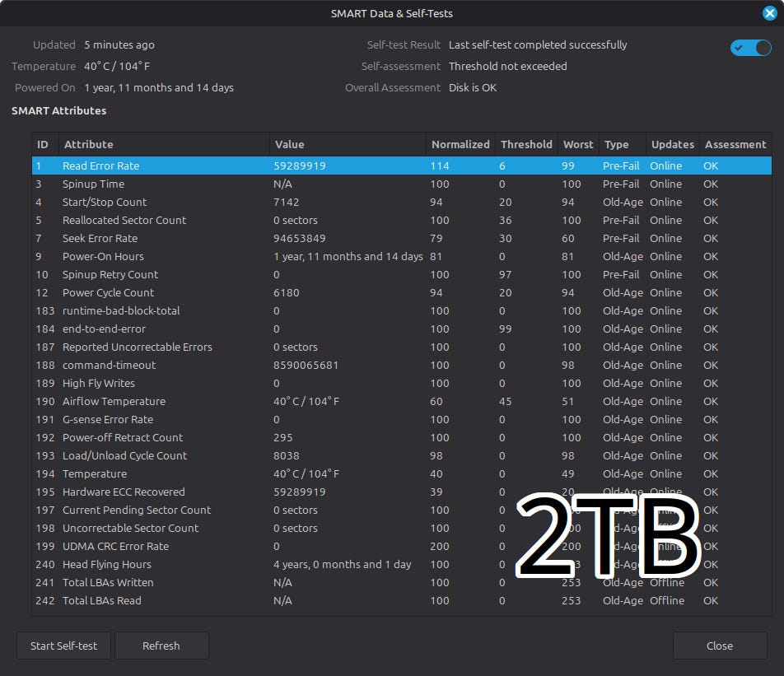Select the Total LBAs Written row
The height and width of the screenshot is (676, 784).
click(402, 582)
